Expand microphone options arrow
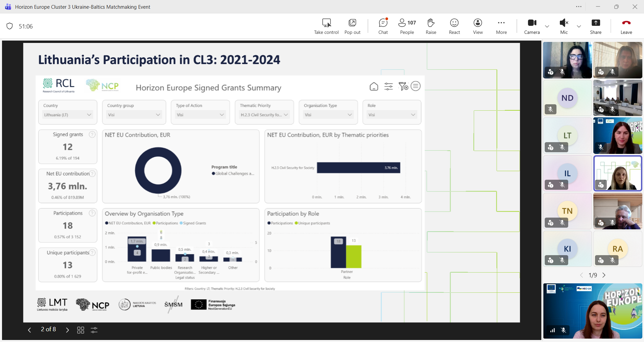This screenshot has height=342, width=644. [x=579, y=26]
